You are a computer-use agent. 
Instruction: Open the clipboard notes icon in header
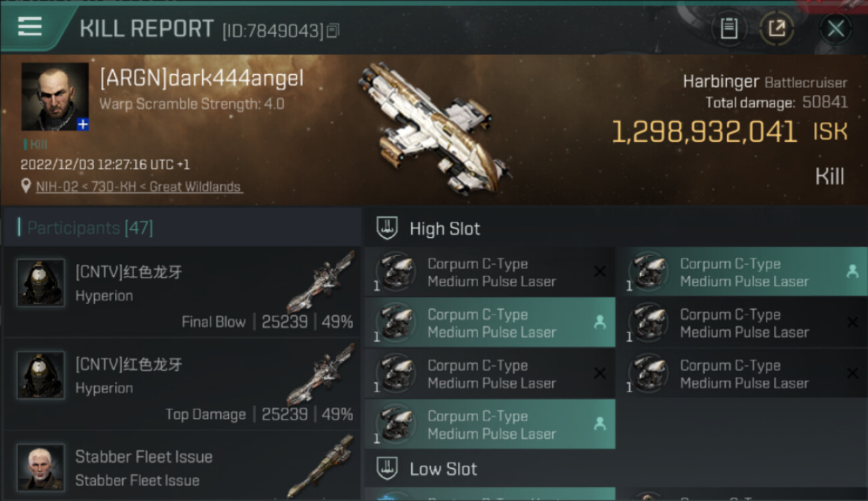(729, 29)
